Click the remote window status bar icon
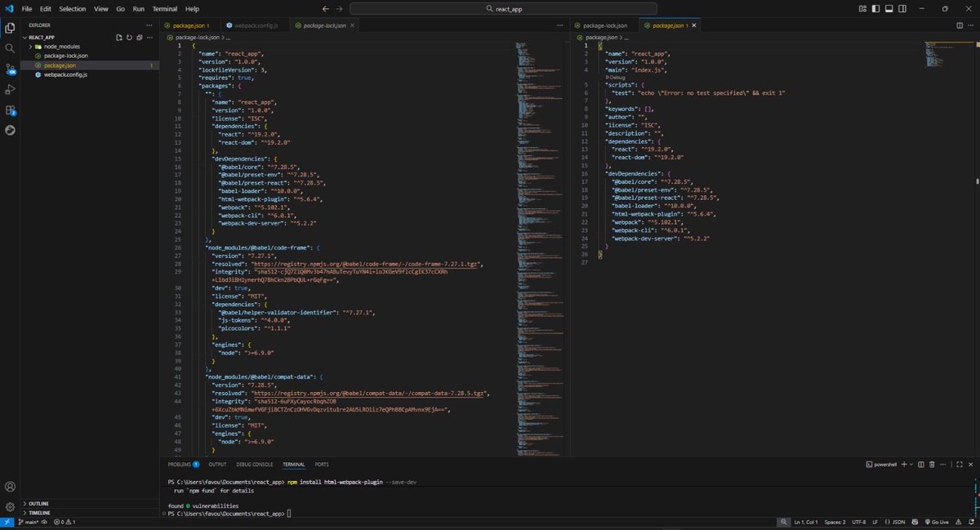 [x=7, y=522]
